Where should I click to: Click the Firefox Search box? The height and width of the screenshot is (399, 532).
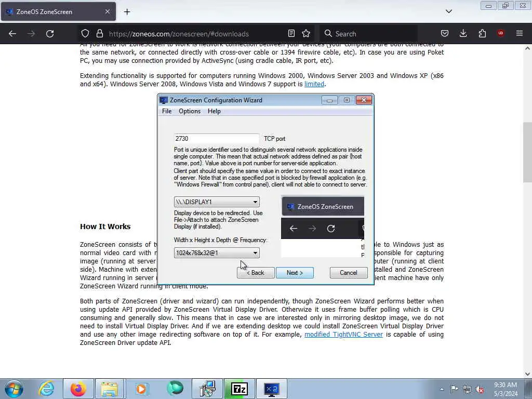click(x=368, y=34)
